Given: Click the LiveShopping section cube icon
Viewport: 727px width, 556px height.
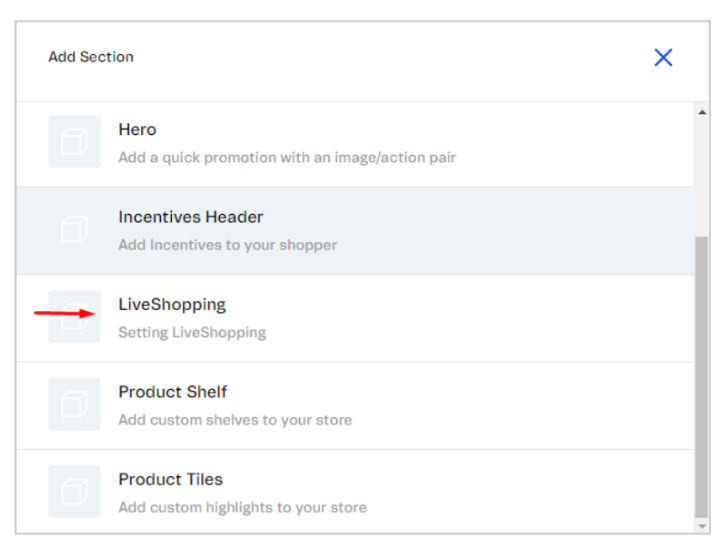Looking at the screenshot, I should tap(74, 317).
